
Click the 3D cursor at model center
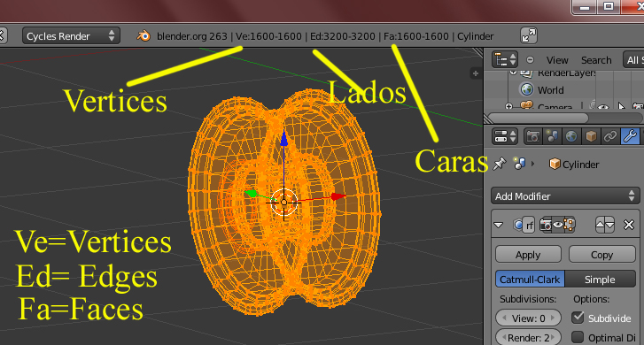click(x=283, y=202)
